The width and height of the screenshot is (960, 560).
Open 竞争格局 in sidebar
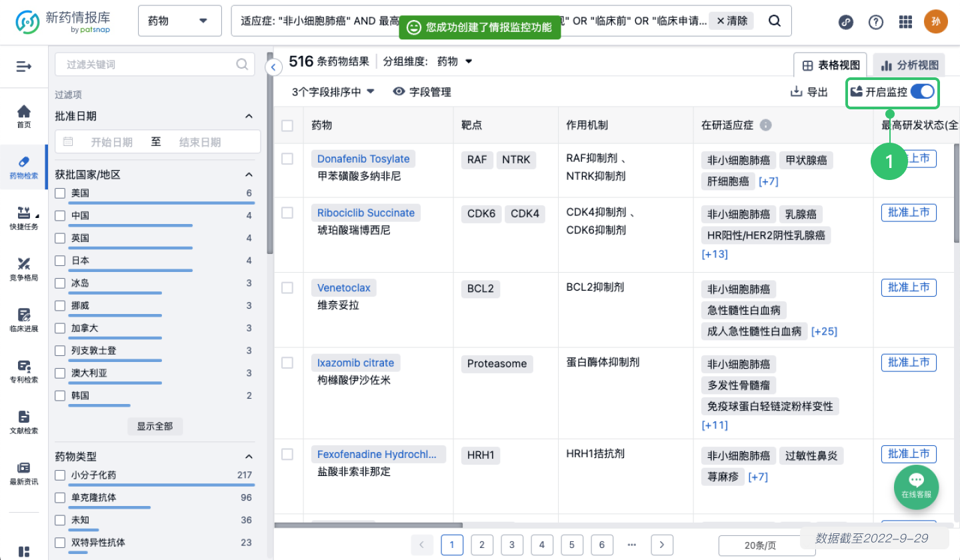tap(24, 269)
